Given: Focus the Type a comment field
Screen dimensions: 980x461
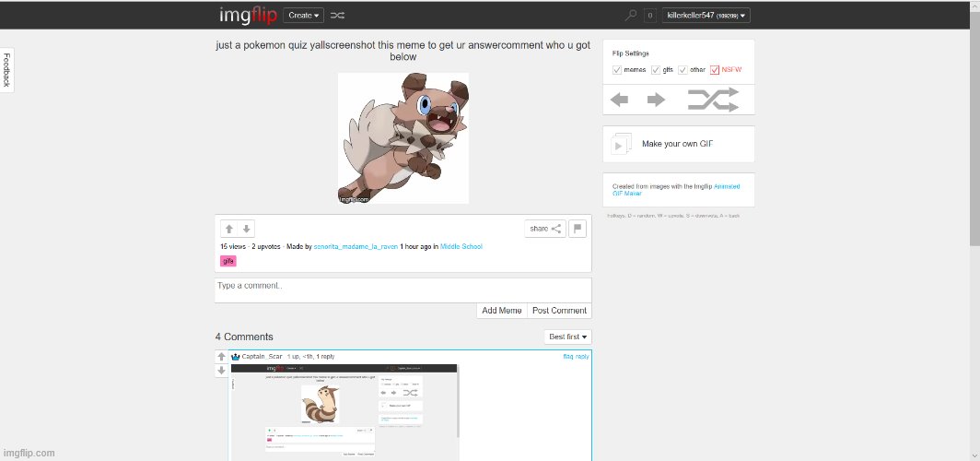Looking at the screenshot, I should click(402, 289).
